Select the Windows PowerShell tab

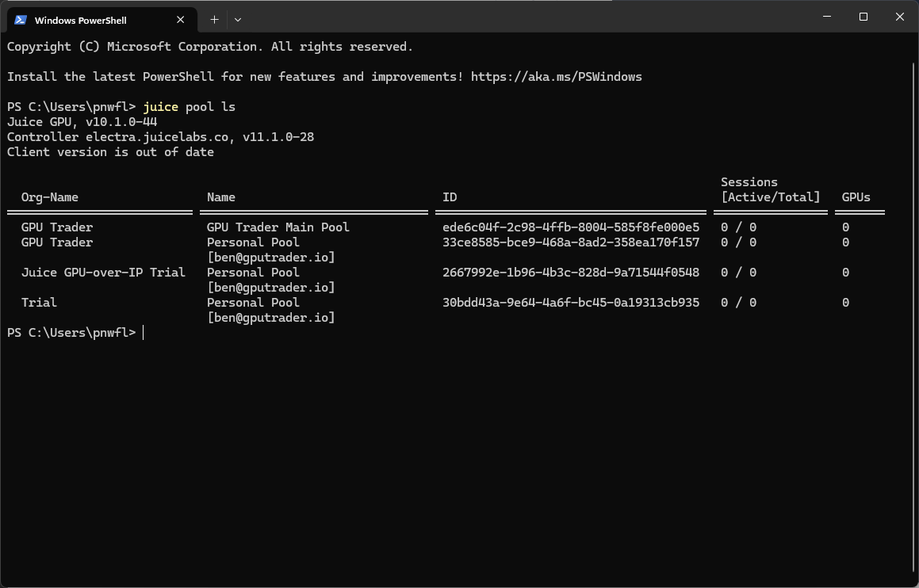point(102,20)
